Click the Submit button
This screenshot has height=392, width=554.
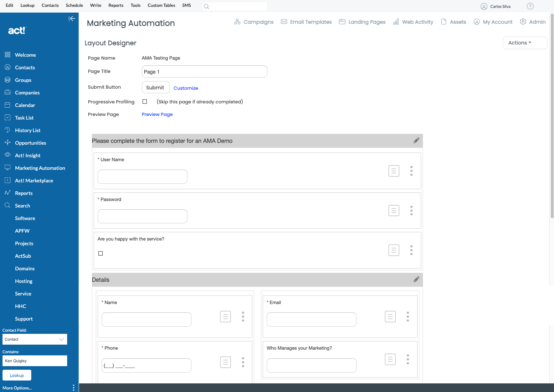(155, 87)
